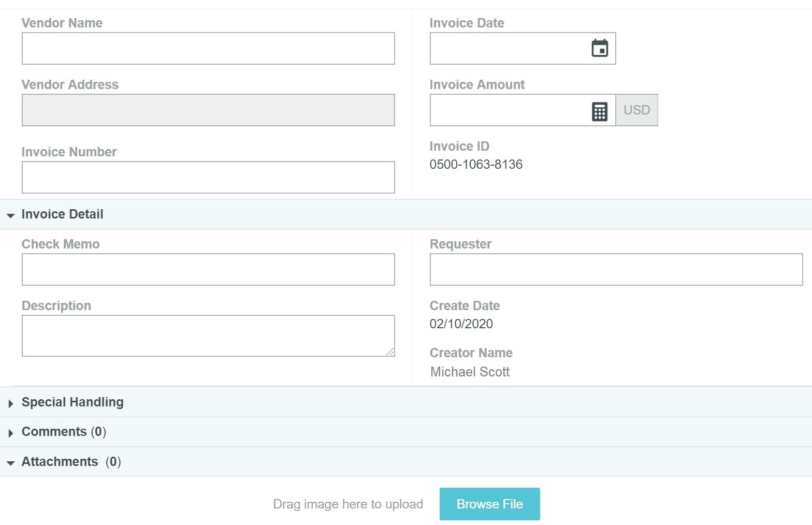The width and height of the screenshot is (812, 525).
Task: Click the Special Handling header label
Action: click(72, 402)
